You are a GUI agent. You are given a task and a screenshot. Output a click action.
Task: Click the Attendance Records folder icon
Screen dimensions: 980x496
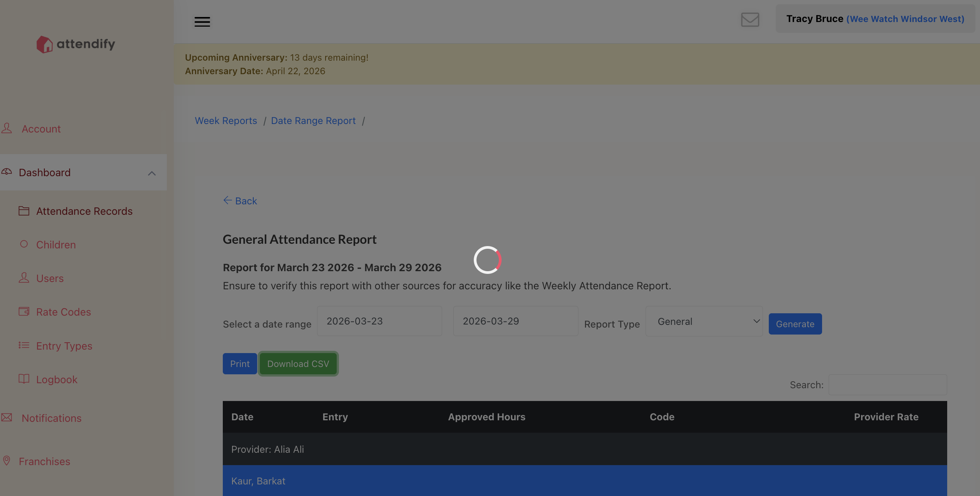(x=24, y=211)
